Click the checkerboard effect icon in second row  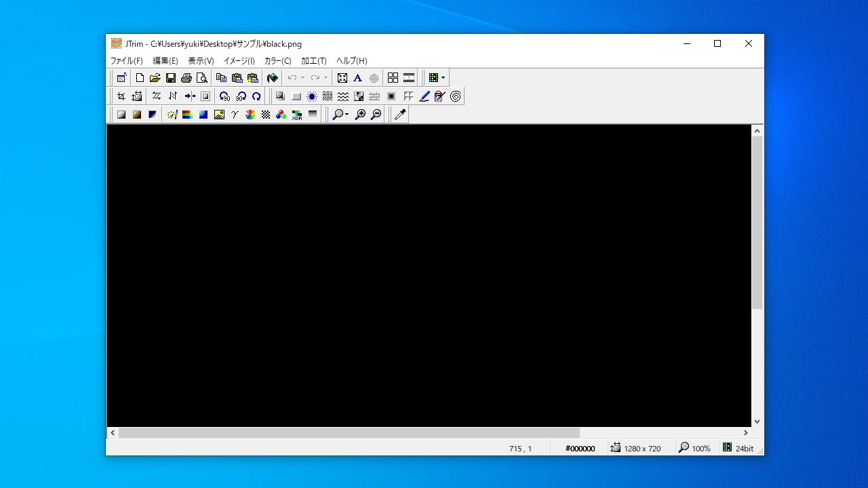(x=359, y=96)
